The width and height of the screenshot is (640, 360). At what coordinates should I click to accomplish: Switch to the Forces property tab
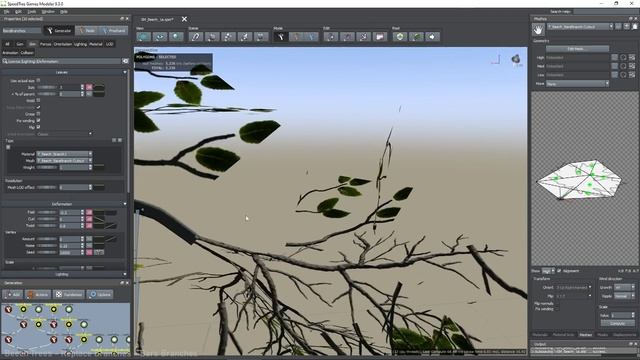45,44
